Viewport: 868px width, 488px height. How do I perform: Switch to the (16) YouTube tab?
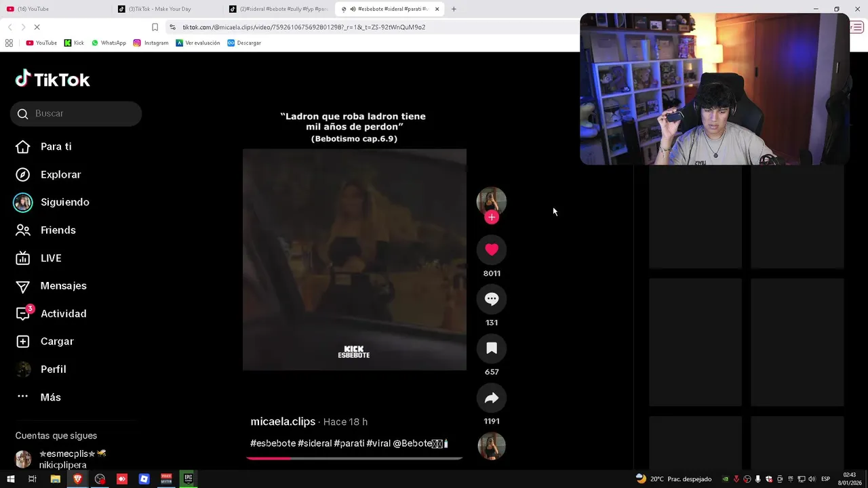pos(56,9)
